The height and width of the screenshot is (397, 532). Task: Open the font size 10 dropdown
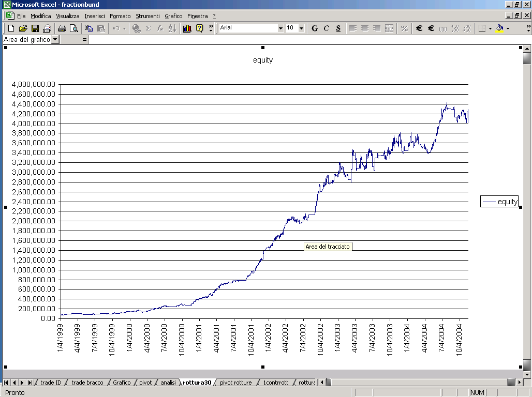(x=302, y=28)
